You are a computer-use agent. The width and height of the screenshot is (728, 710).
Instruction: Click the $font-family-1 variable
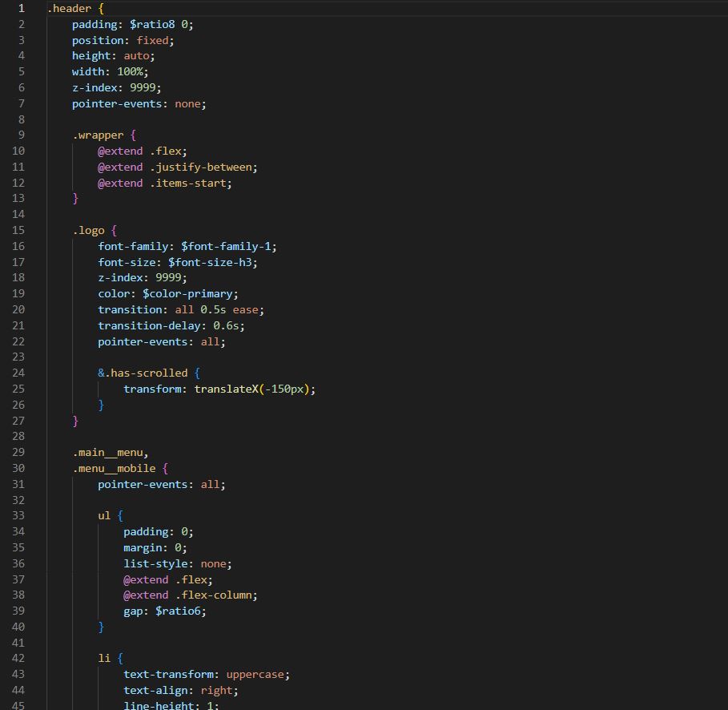227,247
